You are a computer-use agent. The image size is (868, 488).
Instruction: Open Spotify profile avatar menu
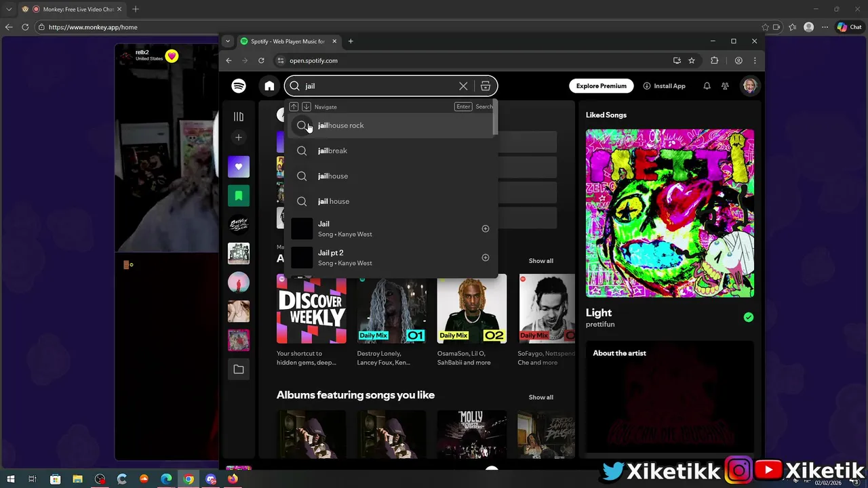(x=749, y=86)
